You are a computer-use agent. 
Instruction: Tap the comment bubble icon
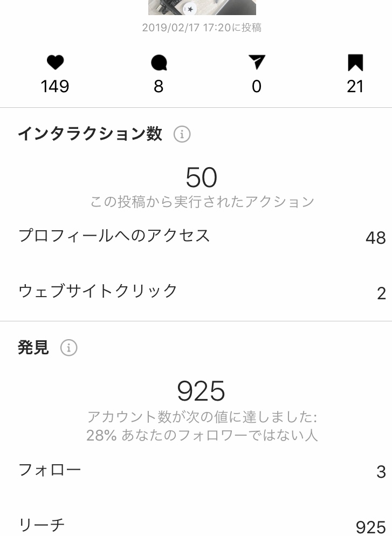[x=159, y=63]
